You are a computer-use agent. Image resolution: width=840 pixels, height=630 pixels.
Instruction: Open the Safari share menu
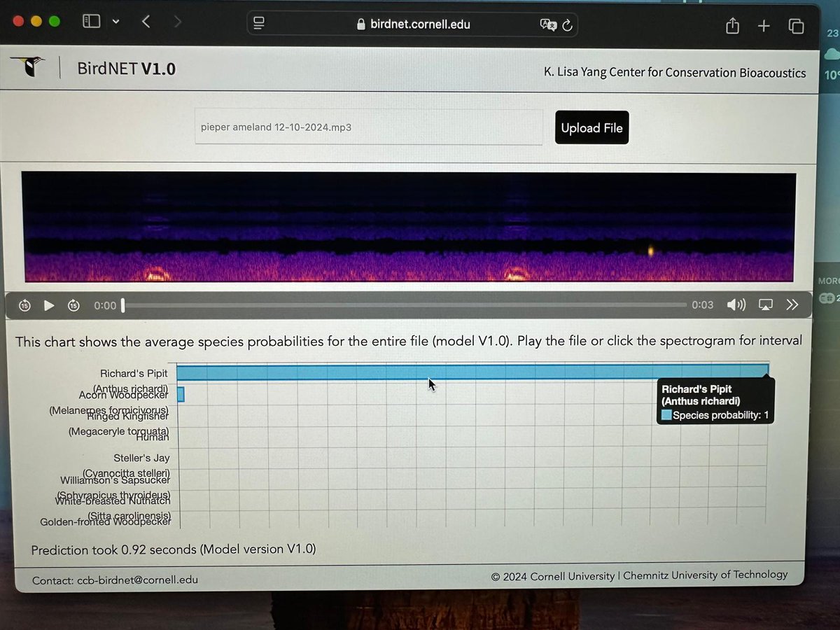[x=732, y=25]
